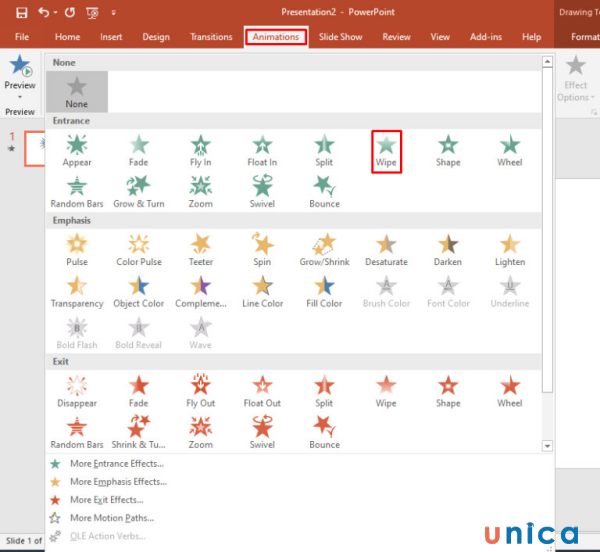
Task: Pick the Bounce entrance effect
Action: click(x=324, y=192)
